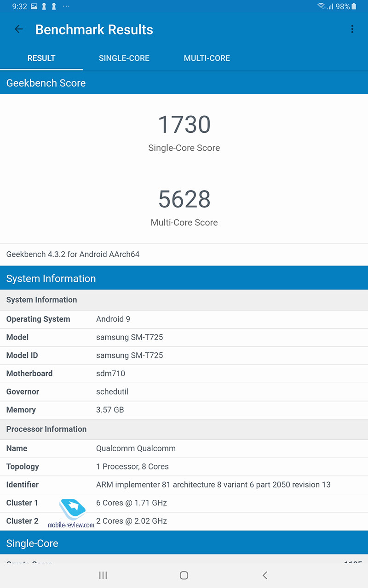This screenshot has width=368, height=588.
Task: Tap the back arrow in header
Action: (x=18, y=29)
